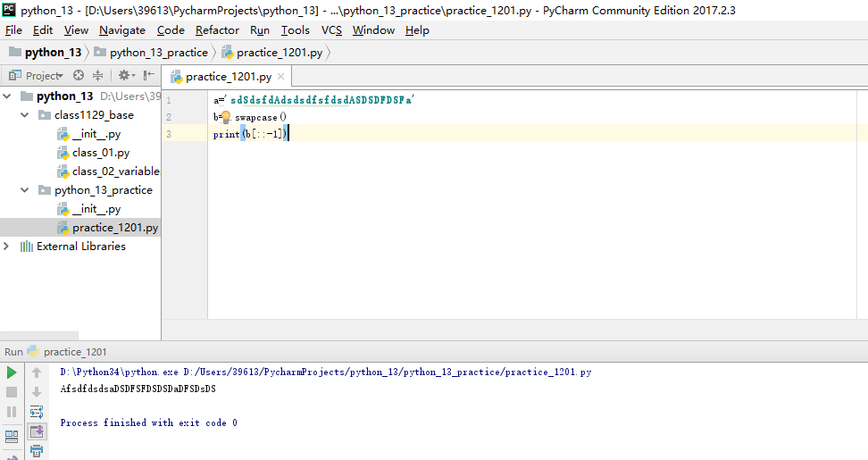Screen dimensions: 868x460
Task: Click the intention lightbulb on line 2
Action: click(x=226, y=117)
